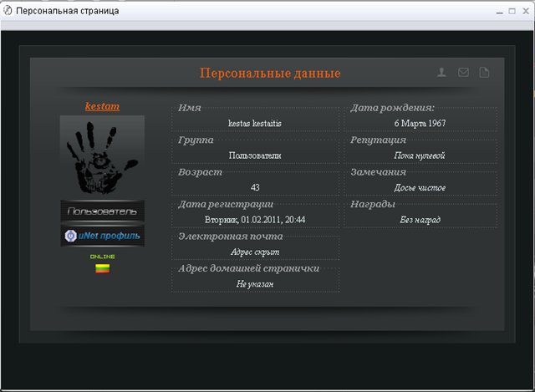Click birth date 6 Марта 1967

[x=420, y=123]
